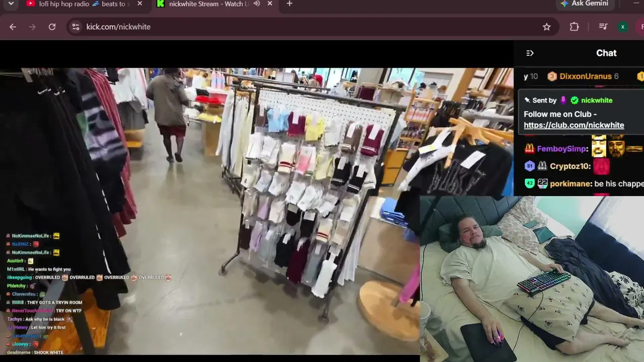Bookmark this page with the star icon
644x362 pixels.
coord(547,27)
